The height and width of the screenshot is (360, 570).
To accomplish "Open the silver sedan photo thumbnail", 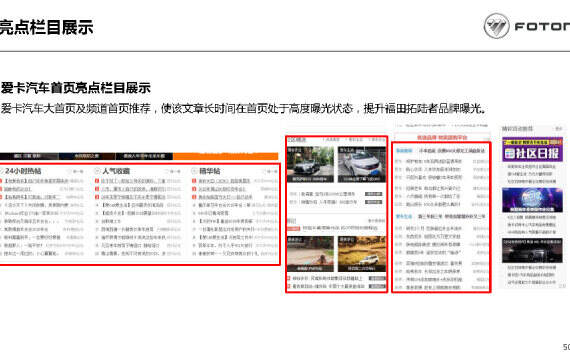I will [310, 164].
